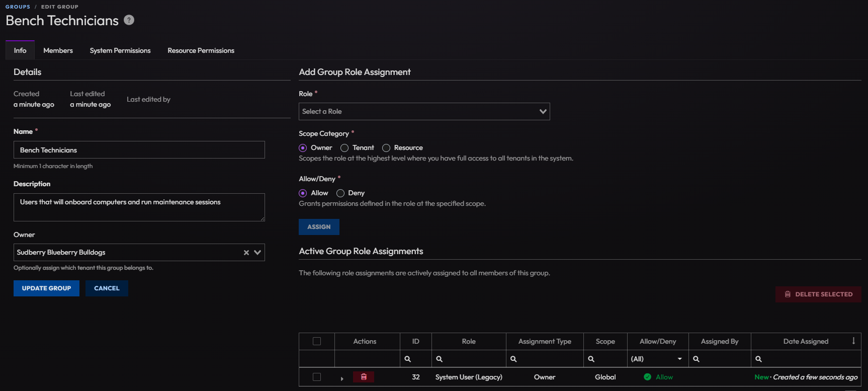The image size is (868, 391).
Task: Click the search icon in Scope filter
Action: (591, 359)
